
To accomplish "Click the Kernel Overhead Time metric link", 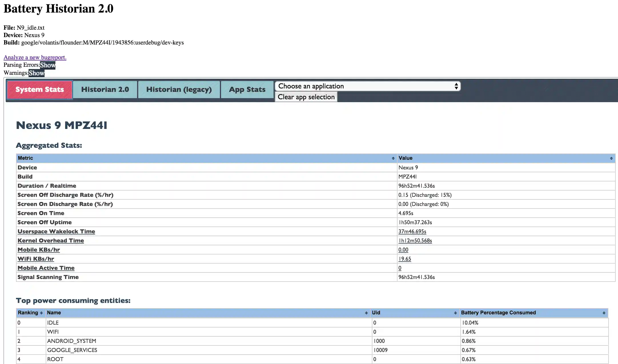I will coord(51,240).
